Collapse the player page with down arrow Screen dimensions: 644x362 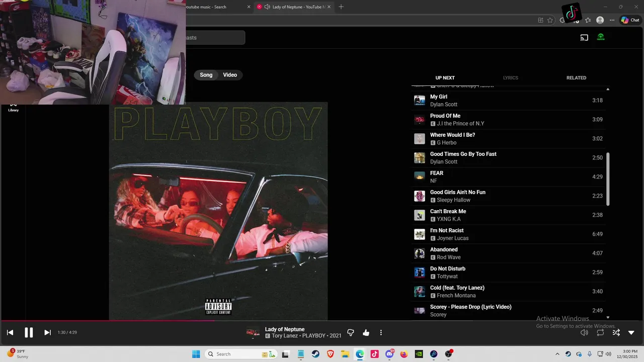tap(631, 332)
